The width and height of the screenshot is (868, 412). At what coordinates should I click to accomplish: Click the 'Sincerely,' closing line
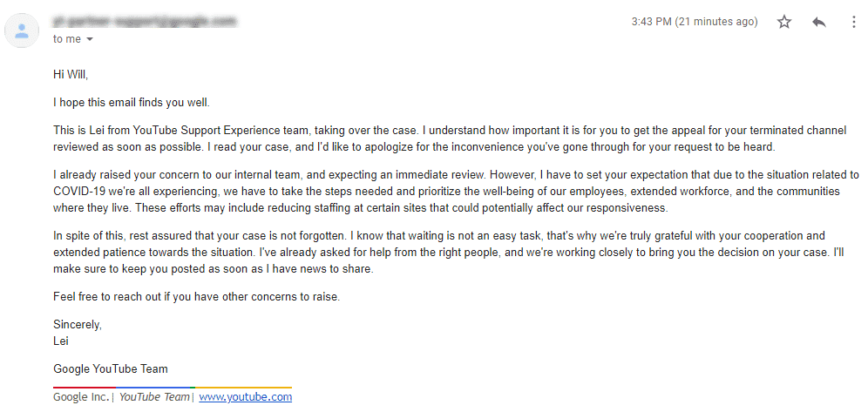[78, 325]
